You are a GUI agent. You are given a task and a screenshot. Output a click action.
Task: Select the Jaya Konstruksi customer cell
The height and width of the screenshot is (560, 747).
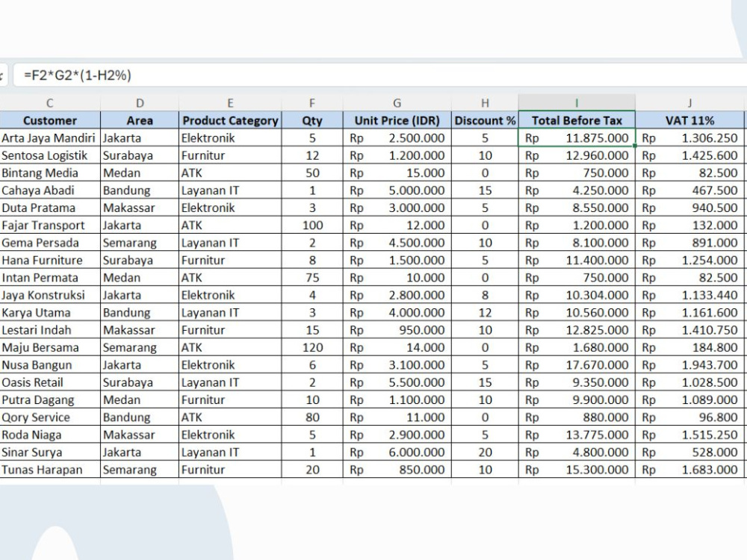[50, 295]
